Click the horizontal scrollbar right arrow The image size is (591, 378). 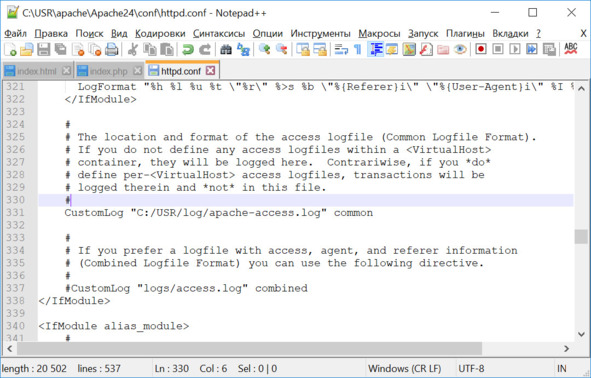pos(566,349)
